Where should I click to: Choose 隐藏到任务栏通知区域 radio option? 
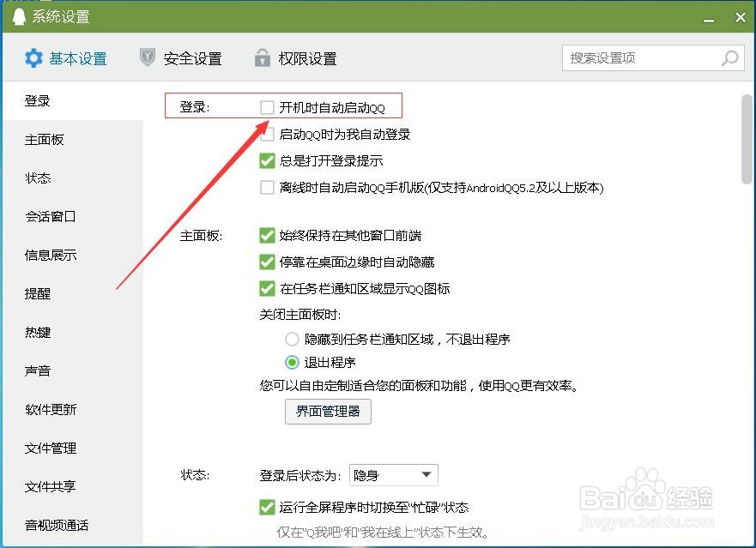coord(292,340)
